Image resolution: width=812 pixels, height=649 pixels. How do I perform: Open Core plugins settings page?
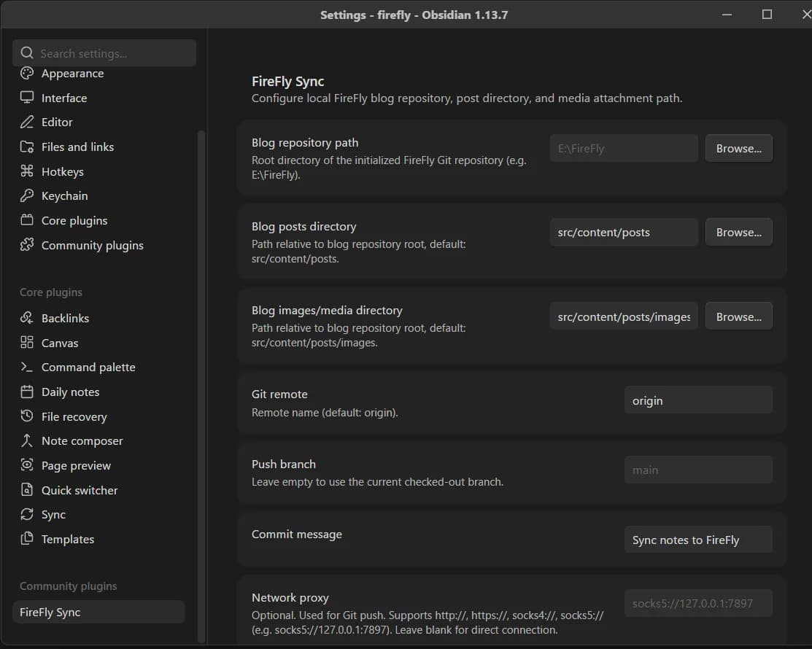point(98,220)
